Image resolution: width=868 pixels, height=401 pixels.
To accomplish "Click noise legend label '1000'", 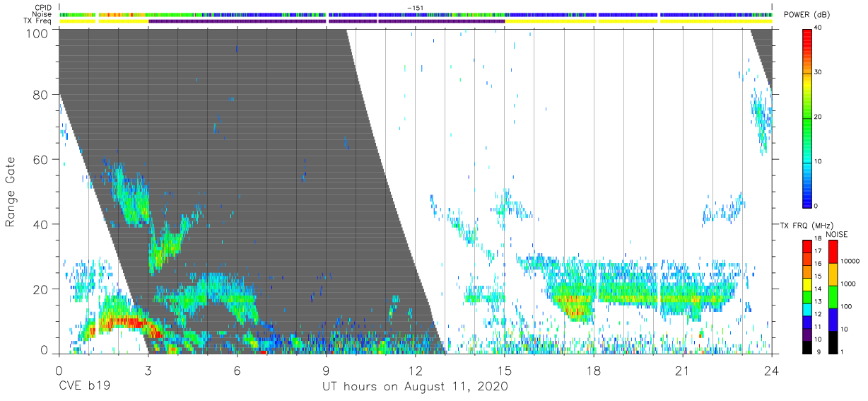I will click(x=848, y=284).
